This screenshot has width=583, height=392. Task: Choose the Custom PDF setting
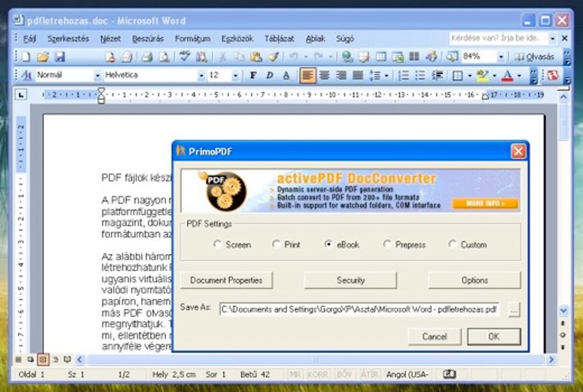[453, 244]
